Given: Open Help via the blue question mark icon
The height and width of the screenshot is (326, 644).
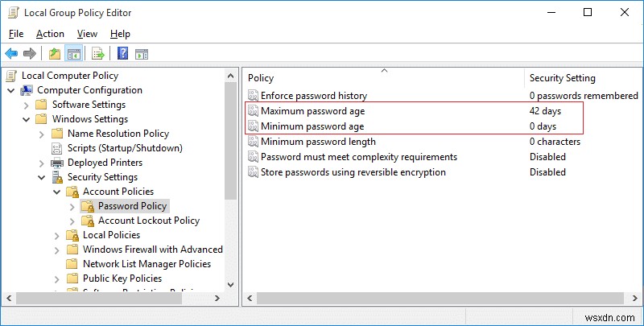Looking at the screenshot, I should click(x=122, y=54).
